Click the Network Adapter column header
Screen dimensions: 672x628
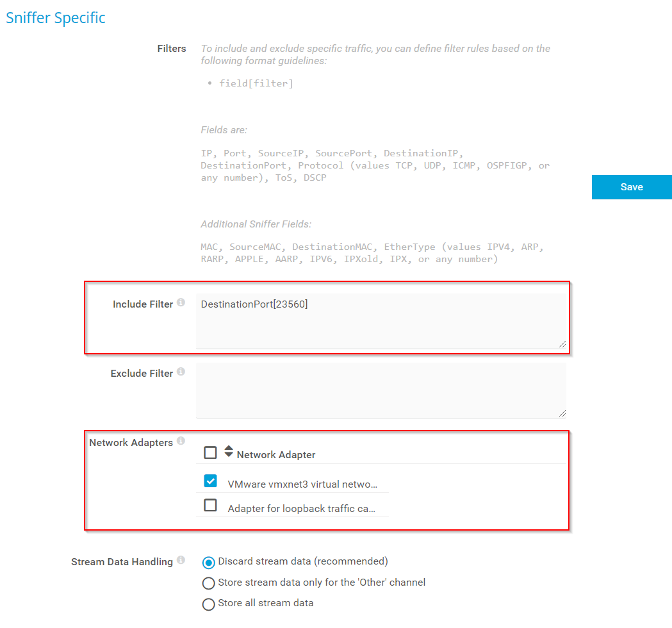coord(276,455)
